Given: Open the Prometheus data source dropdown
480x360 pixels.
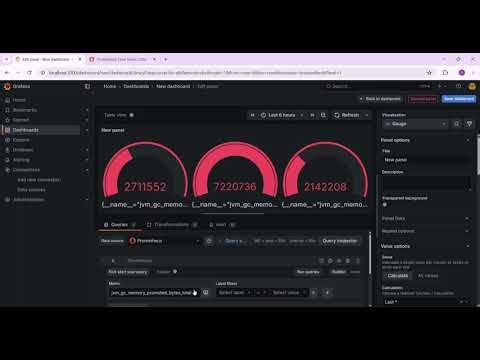Looking at the screenshot, I should click(x=165, y=241).
